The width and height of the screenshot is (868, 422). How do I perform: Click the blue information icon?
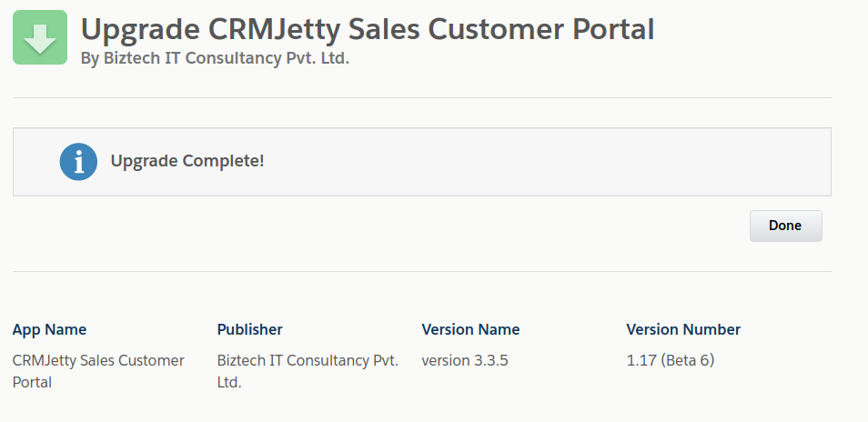pyautogui.click(x=78, y=161)
